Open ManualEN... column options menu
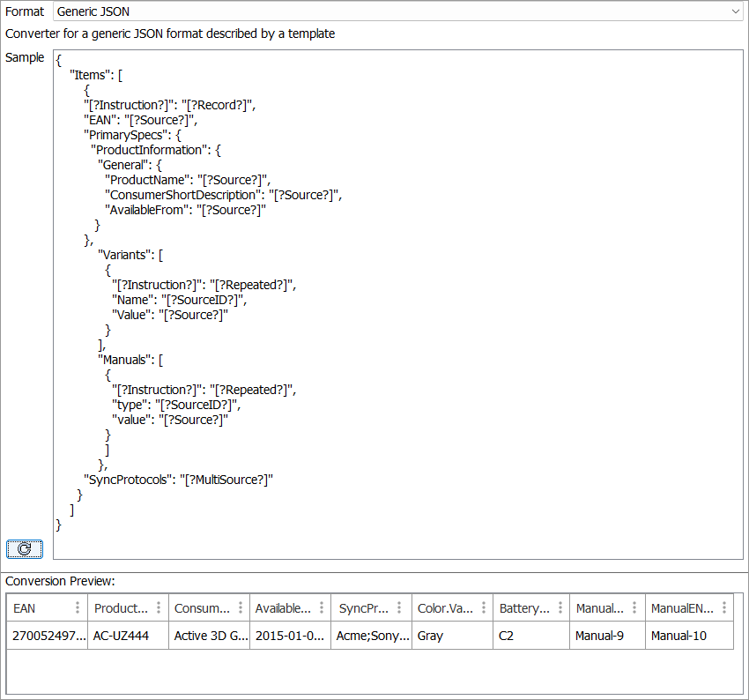This screenshot has width=749, height=700. pos(724,607)
